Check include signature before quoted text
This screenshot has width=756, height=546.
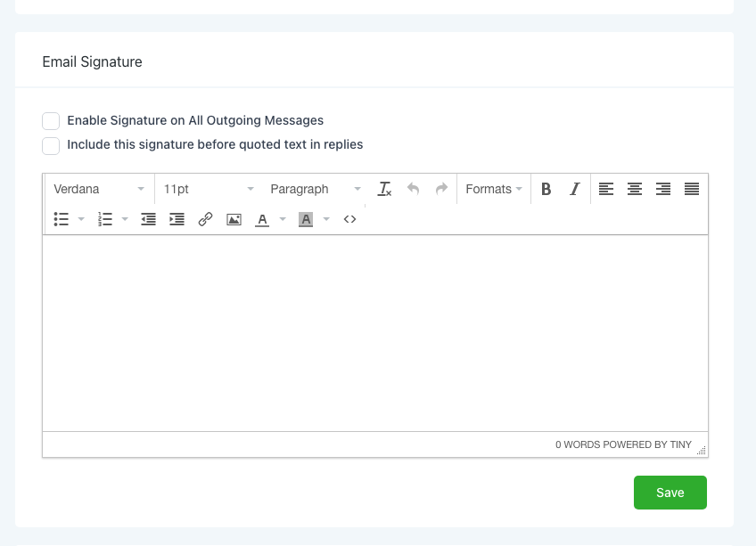51,145
